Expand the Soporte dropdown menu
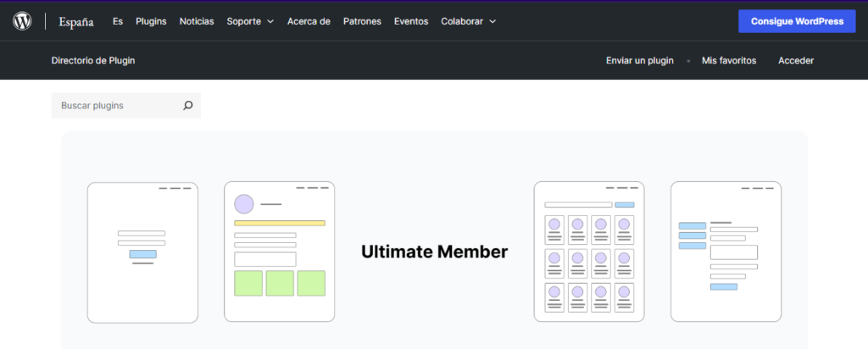 250,21
